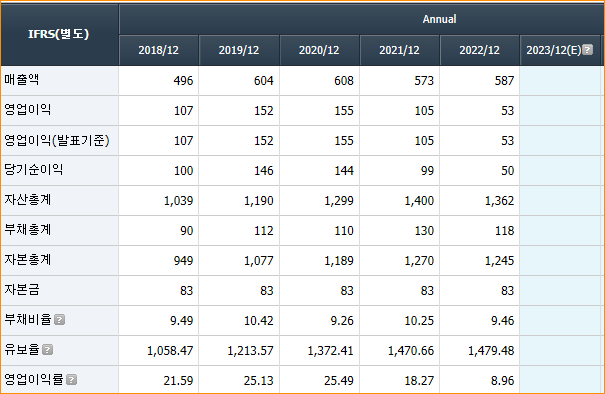Open help icon beside 부채비율
The height and width of the screenshot is (394, 605).
click(x=59, y=320)
